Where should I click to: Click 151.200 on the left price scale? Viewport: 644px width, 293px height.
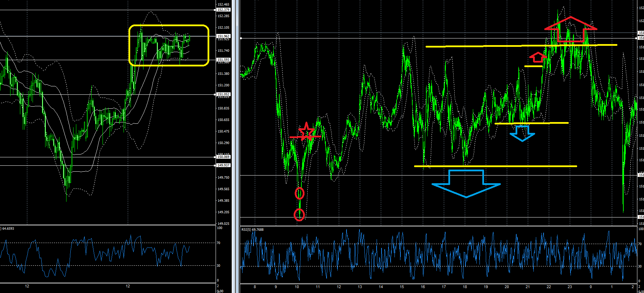(x=224, y=85)
